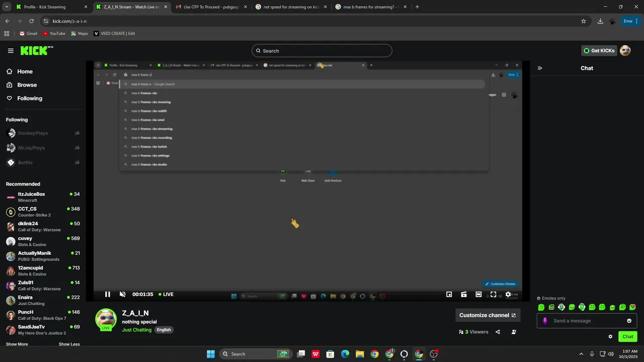The width and height of the screenshot is (644, 362).
Task: Click Just Chatting category link
Action: coord(136,330)
